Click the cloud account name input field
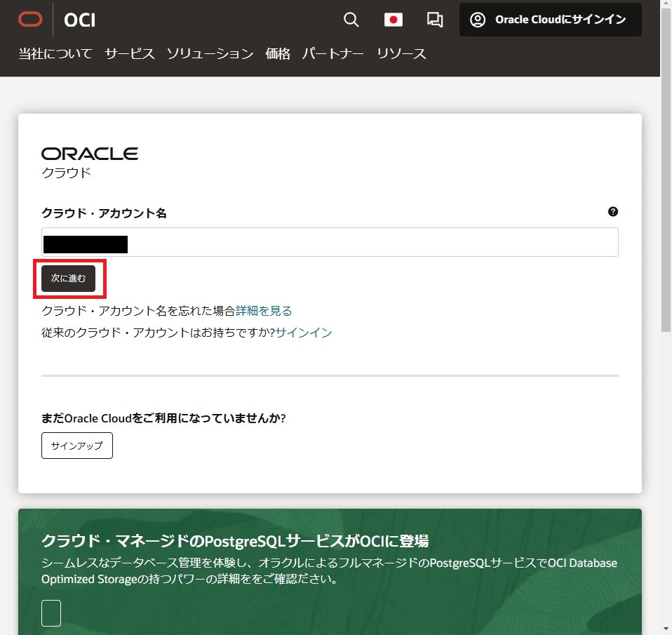The image size is (672, 635). [330, 241]
